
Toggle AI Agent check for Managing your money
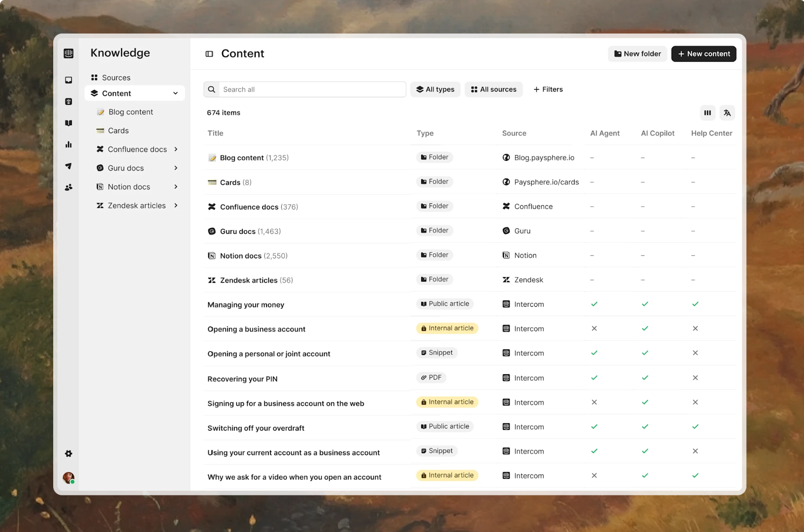pyautogui.click(x=594, y=304)
